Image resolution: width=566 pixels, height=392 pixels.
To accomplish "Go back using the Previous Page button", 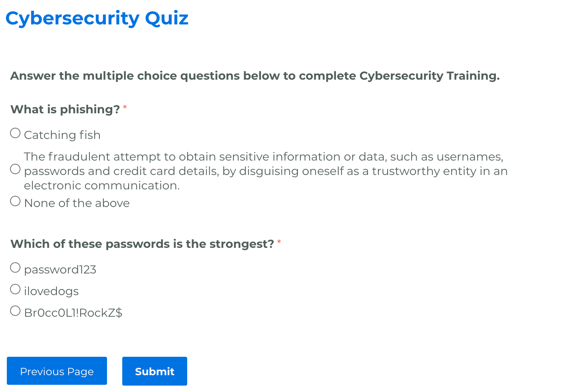I will (57, 371).
